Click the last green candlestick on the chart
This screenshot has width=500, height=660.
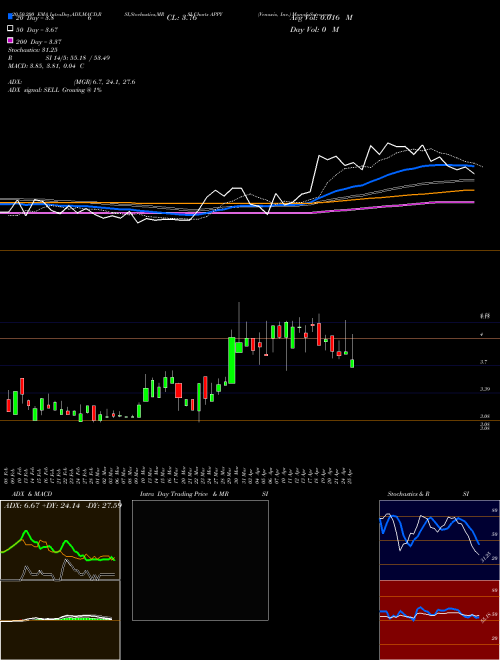pyautogui.click(x=352, y=364)
